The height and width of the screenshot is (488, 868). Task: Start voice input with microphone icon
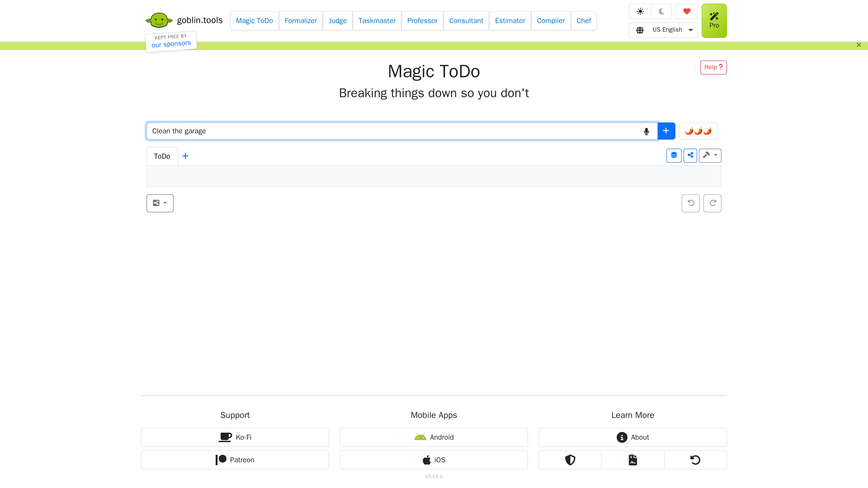click(x=646, y=131)
